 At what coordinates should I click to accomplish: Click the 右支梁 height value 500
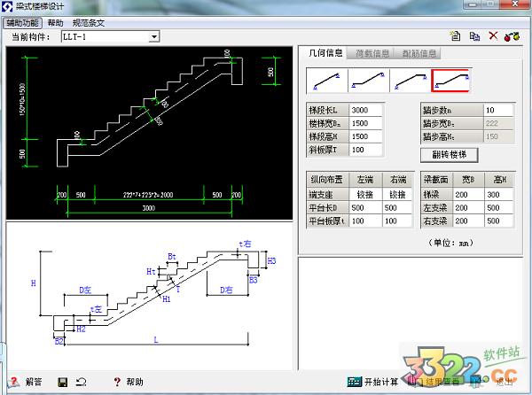pos(498,221)
